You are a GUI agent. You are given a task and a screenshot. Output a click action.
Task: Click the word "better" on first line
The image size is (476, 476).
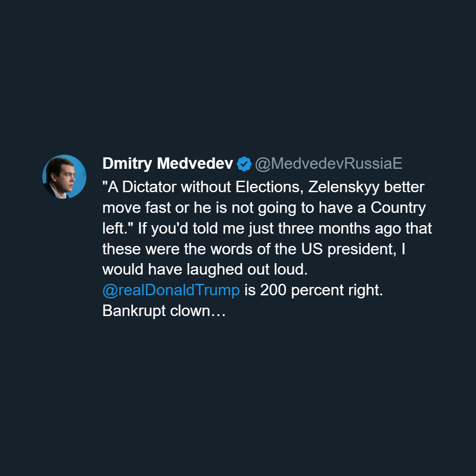click(x=404, y=187)
